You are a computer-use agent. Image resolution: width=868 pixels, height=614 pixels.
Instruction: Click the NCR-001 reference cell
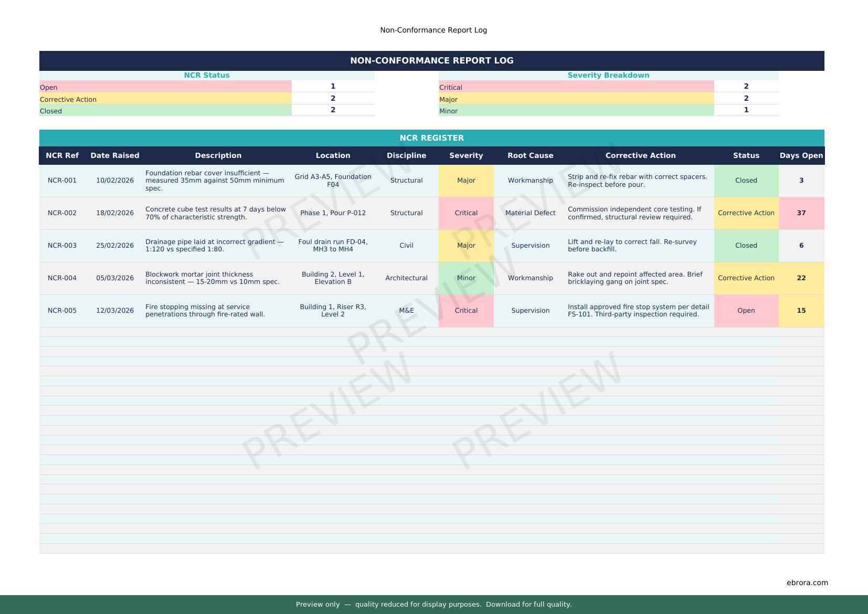tap(62, 181)
